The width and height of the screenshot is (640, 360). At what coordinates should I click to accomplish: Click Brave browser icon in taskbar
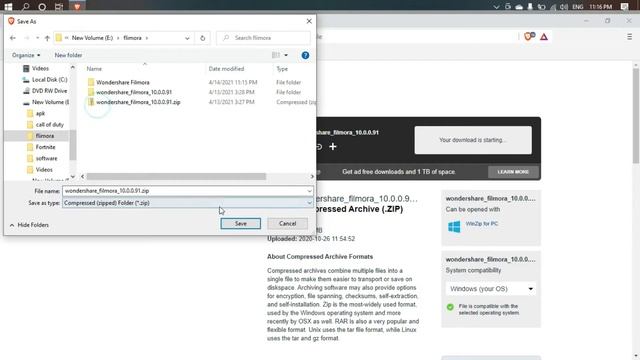(77, 7)
